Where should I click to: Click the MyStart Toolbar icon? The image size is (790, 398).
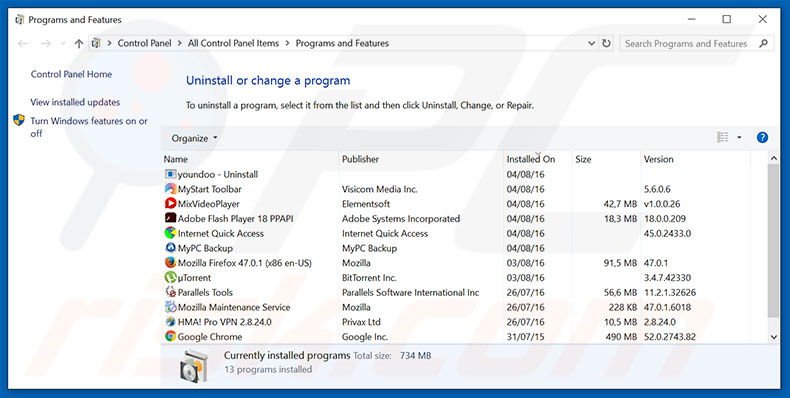(170, 189)
